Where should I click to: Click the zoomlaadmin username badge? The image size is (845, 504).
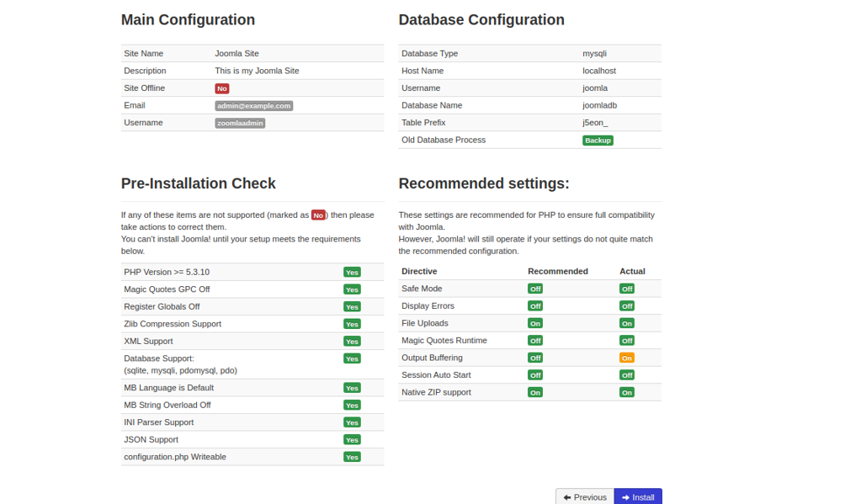(x=240, y=123)
